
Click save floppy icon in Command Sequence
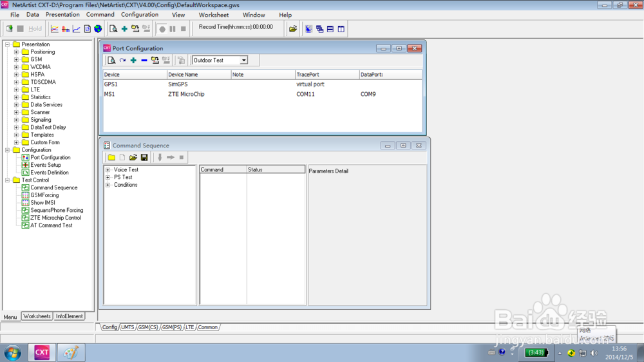pos(144,157)
